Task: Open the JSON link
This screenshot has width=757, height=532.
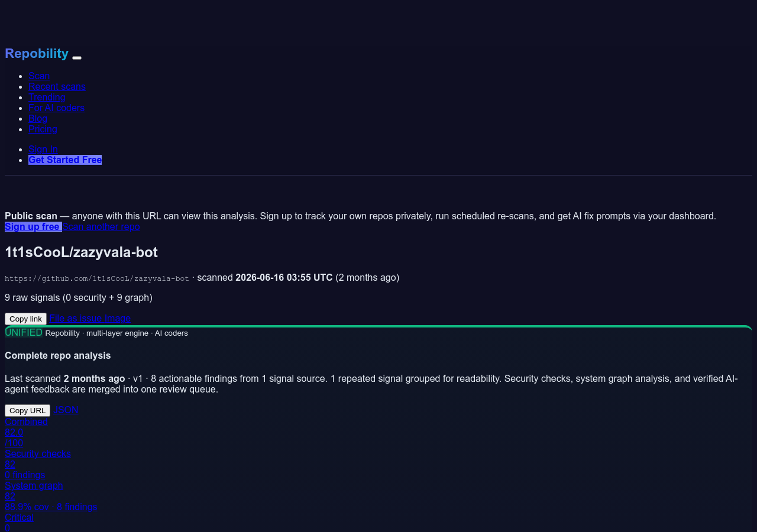Action: tap(66, 410)
